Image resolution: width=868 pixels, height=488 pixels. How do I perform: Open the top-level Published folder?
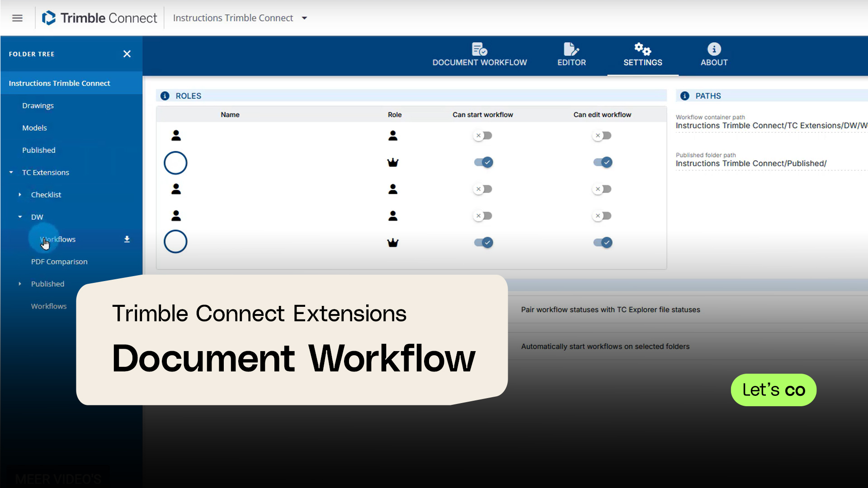point(39,150)
